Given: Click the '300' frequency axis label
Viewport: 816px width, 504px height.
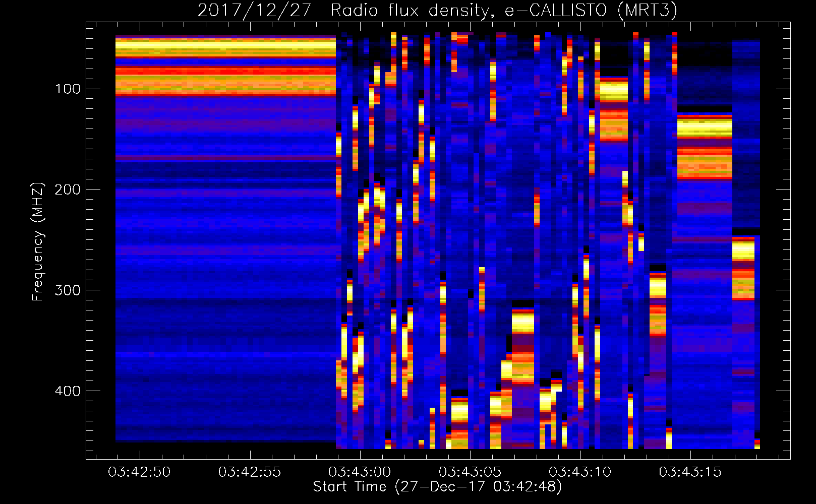Looking at the screenshot, I should click(68, 290).
